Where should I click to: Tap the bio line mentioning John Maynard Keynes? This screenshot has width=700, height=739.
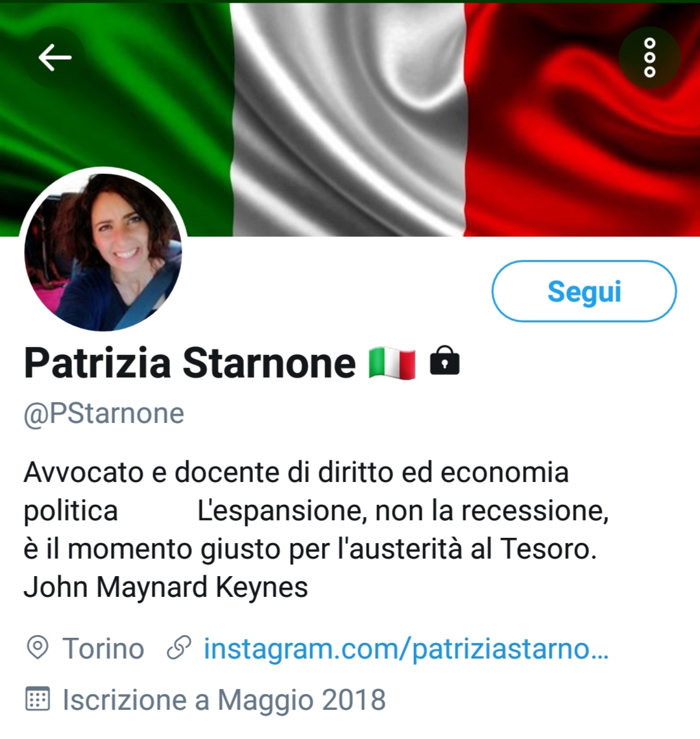point(165,587)
